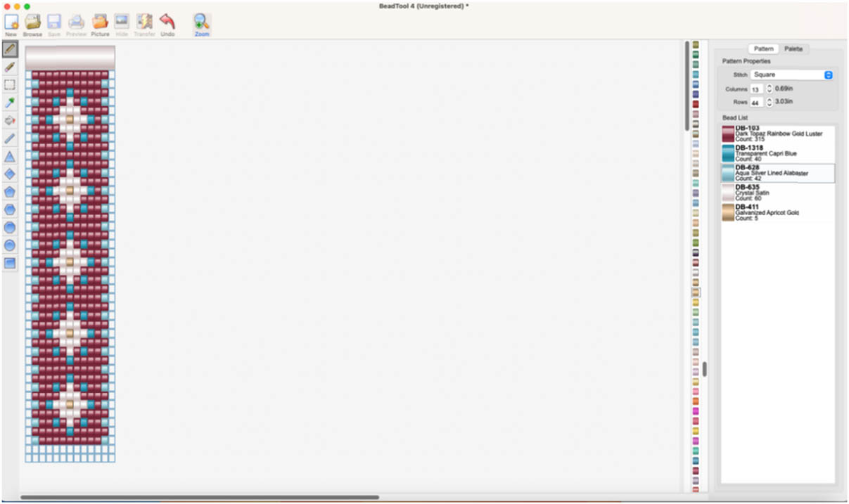Screen dimensions: 849x504
Task: Activate the paint bucket fill tool
Action: pos(10,121)
